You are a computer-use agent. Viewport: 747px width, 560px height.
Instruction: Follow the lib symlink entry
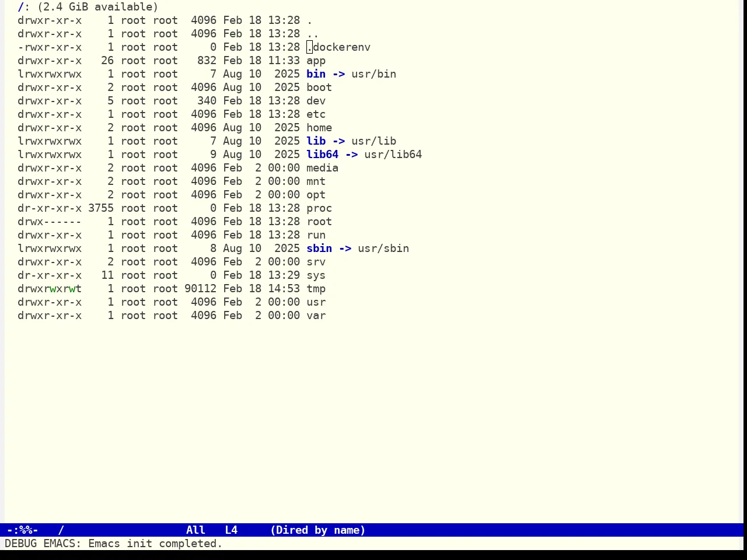(316, 141)
